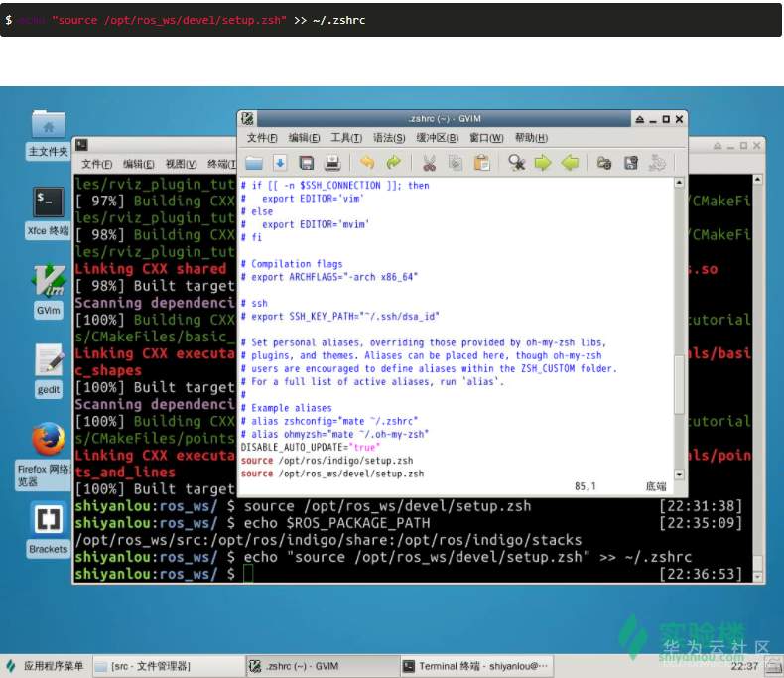The height and width of the screenshot is (678, 784).
Task: Click the Save current file download-arrow icon in GVIM
Action: point(280,163)
